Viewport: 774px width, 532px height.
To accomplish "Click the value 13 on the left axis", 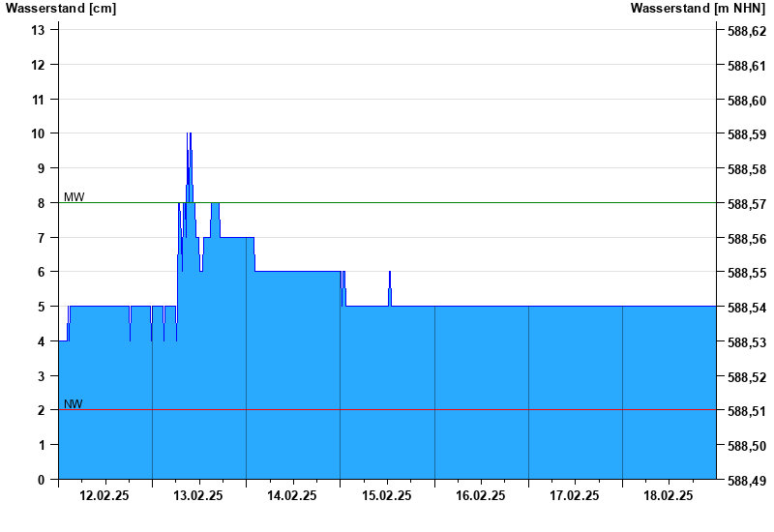I will (39, 30).
